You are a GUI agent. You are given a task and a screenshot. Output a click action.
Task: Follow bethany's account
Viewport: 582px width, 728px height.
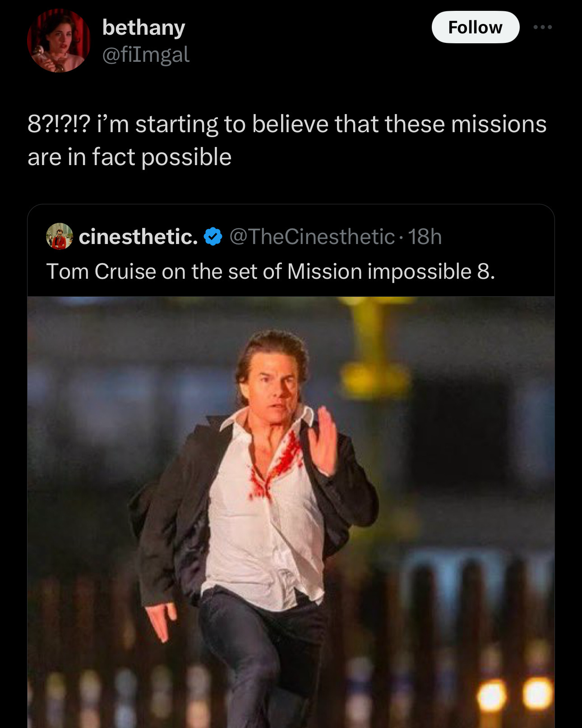pyautogui.click(x=475, y=28)
